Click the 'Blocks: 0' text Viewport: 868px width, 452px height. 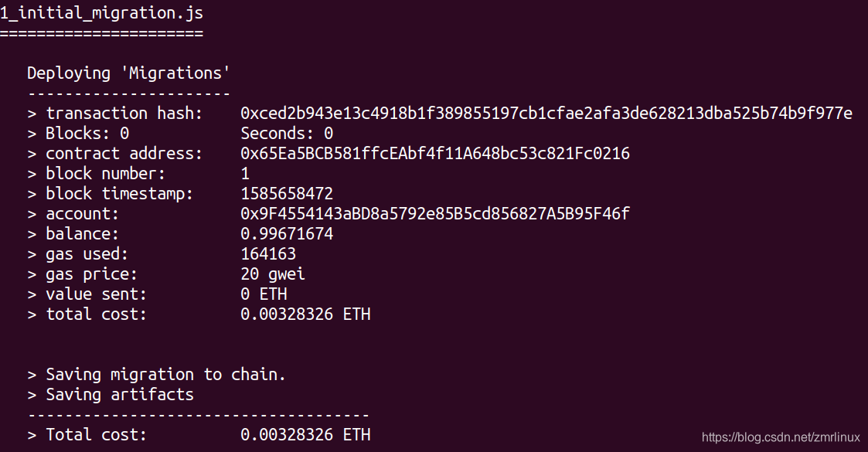coord(87,134)
